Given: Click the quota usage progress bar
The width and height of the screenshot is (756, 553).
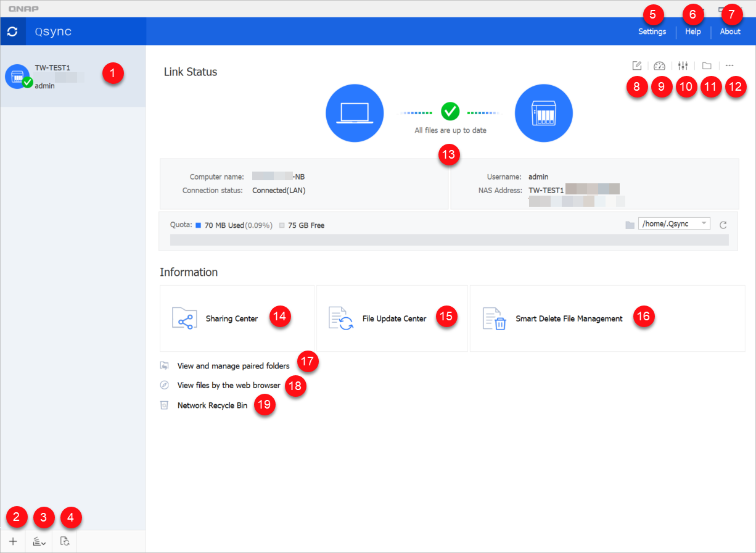Looking at the screenshot, I should point(449,239).
